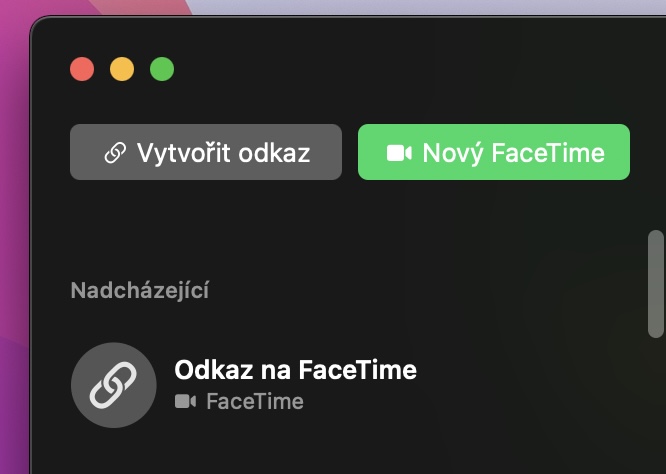
Task: Click the pink desktop wallpaper beside the window
Action: [14, 250]
